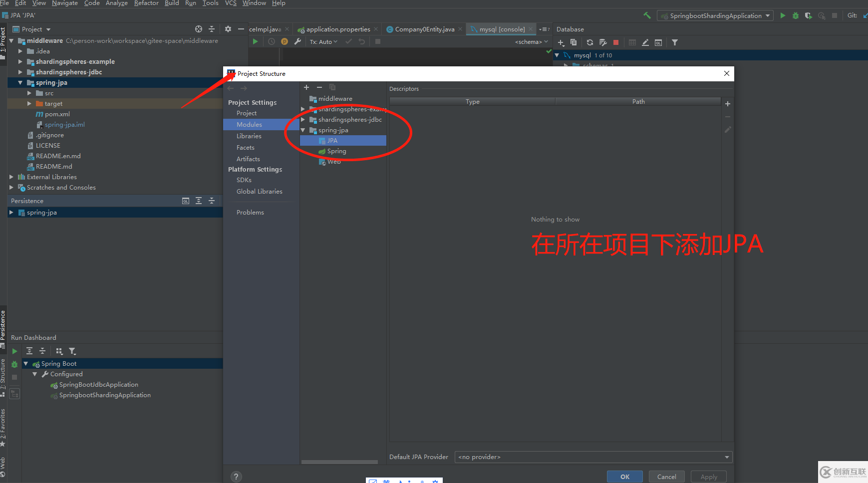The image size is (868, 483).
Task: Select Libraries in Project Settings
Action: (x=249, y=136)
